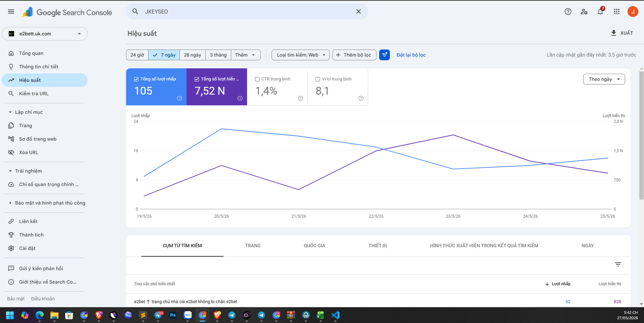Screen dimensions: 644x323
Task: Open Loại tìm kiếm: Web dropdown
Action: pos(301,55)
